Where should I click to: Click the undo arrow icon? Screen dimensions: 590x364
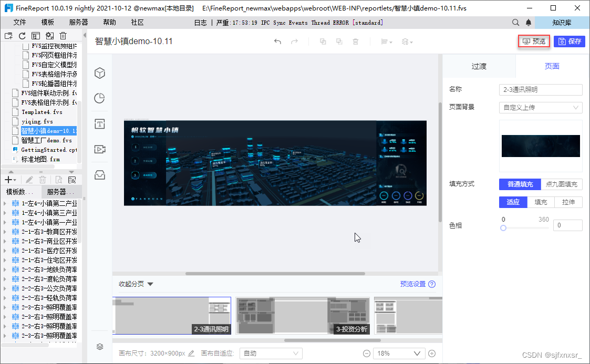coord(278,41)
